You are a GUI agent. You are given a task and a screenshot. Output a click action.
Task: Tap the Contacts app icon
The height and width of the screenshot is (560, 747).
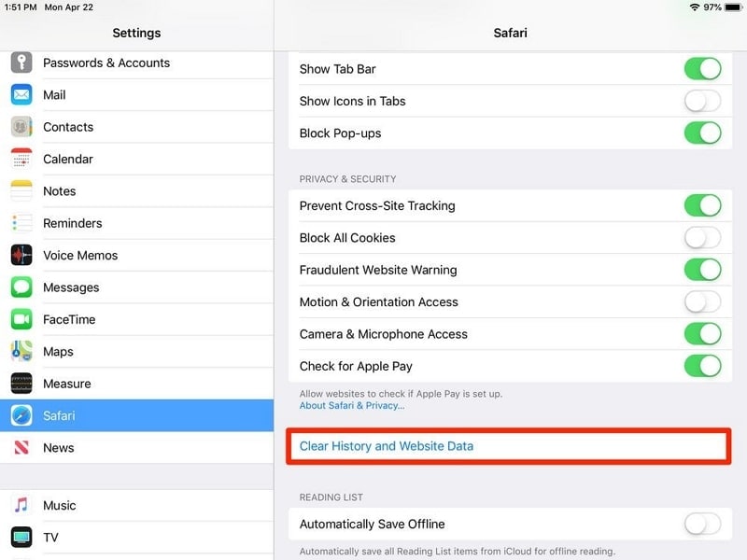pos(21,127)
